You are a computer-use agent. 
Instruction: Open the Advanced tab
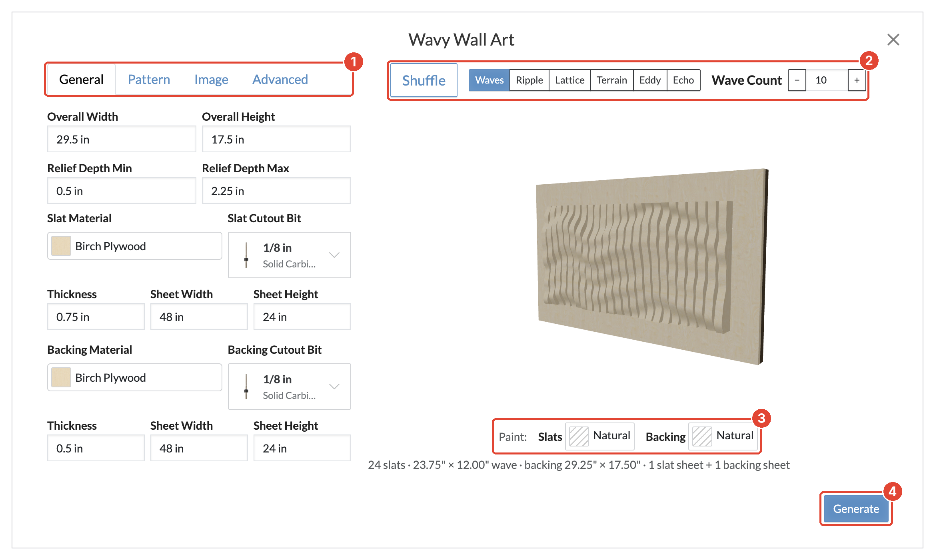280,80
